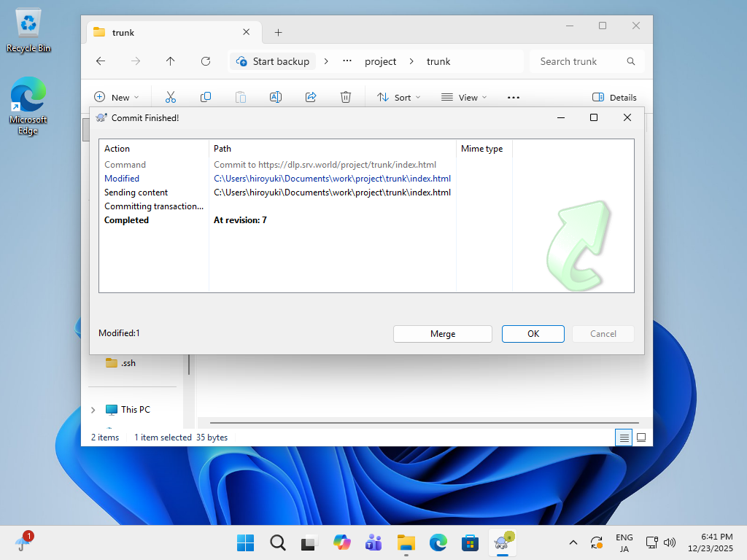The height and width of the screenshot is (560, 747).
Task: Cut the selected file with scissors icon
Action: click(x=171, y=96)
